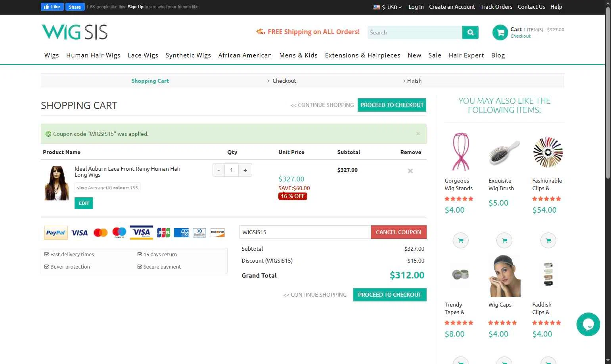Click Wig Caps product title

500,305
